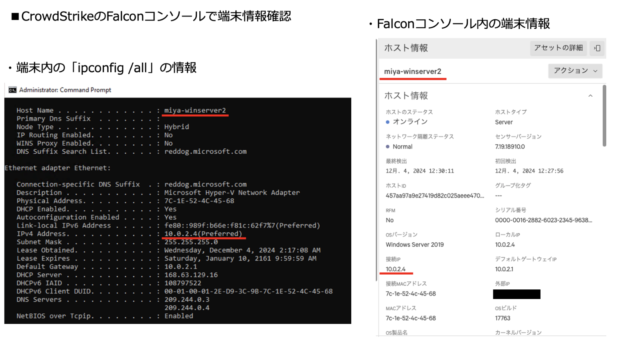Click the OS build value 17763

(x=502, y=318)
